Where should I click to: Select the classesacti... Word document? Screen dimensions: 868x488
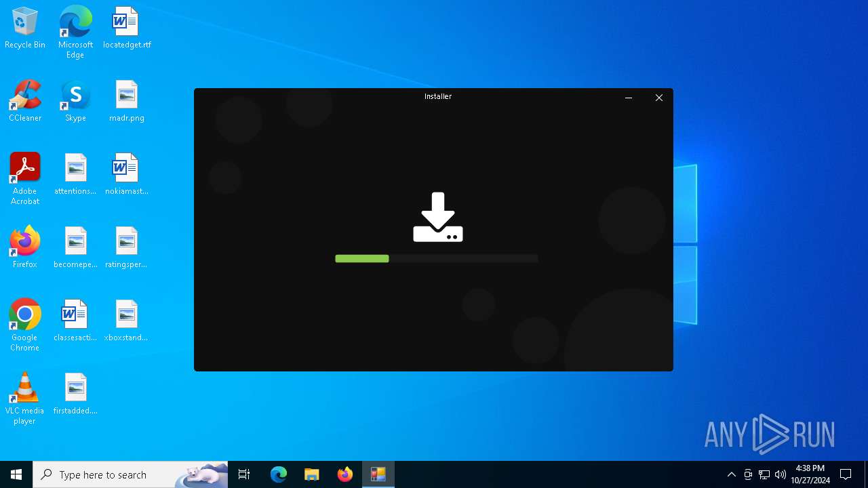(75, 321)
